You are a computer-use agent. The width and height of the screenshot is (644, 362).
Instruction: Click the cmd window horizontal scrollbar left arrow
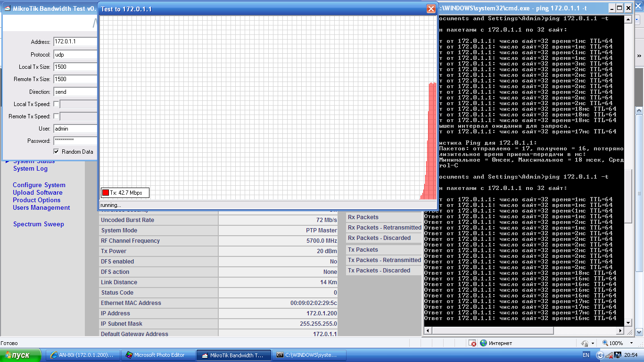click(x=428, y=330)
